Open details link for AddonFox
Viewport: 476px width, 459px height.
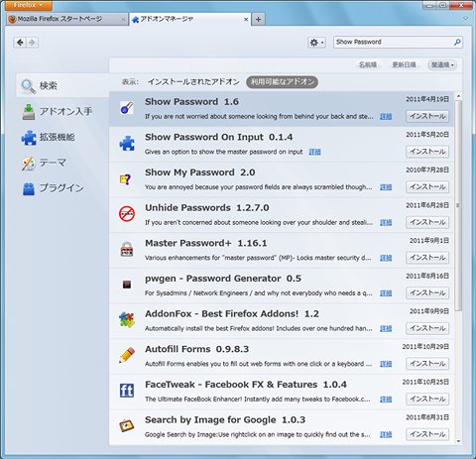coord(386,328)
